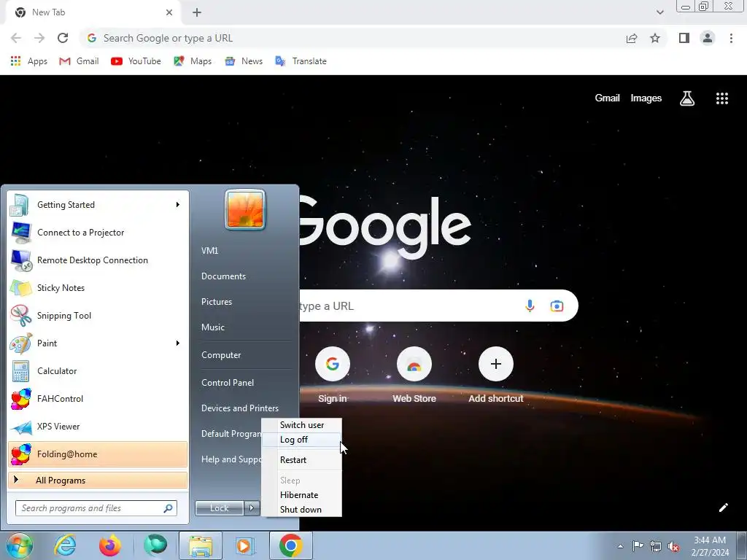The image size is (747, 560).
Task: Select Restart from power menu
Action: point(301,460)
